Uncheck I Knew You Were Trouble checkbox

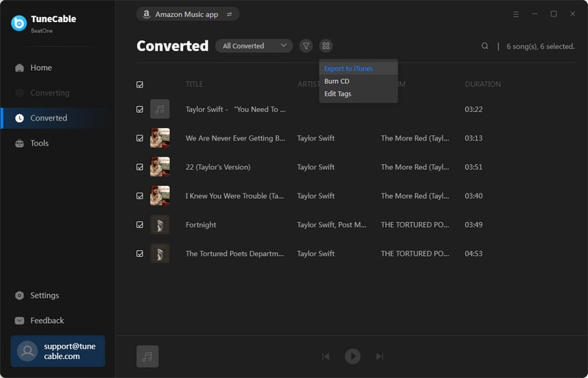pyautogui.click(x=140, y=196)
